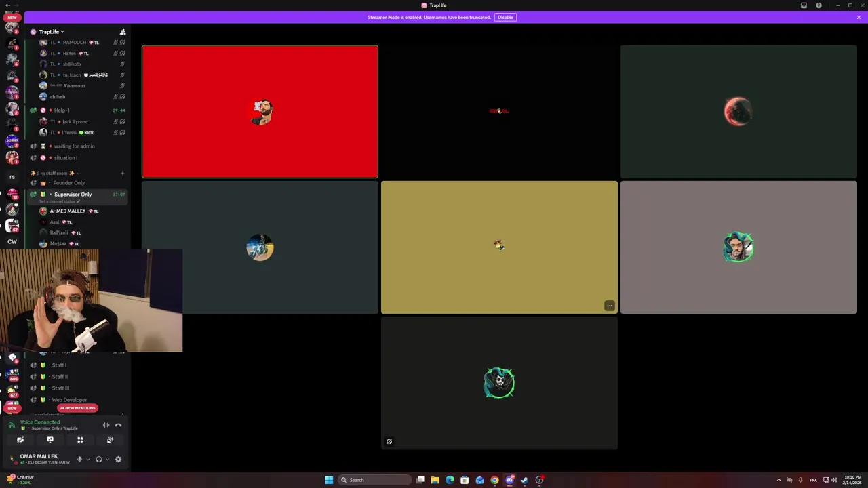Open more options on the yellow tile
Screen dimensions: 868x488
click(609, 306)
